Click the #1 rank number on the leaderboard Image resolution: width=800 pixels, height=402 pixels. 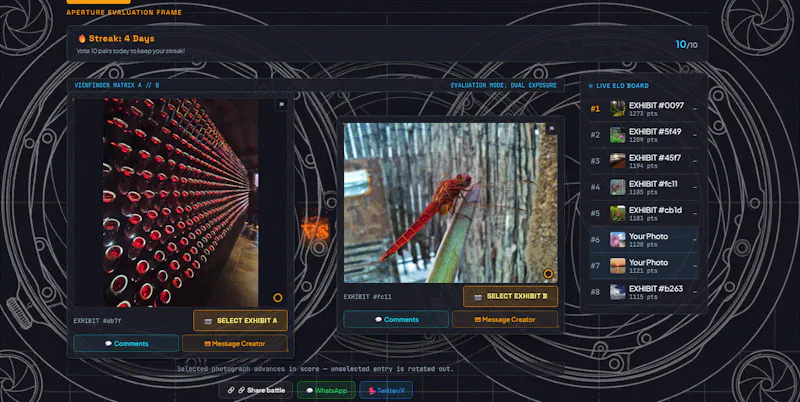click(595, 109)
